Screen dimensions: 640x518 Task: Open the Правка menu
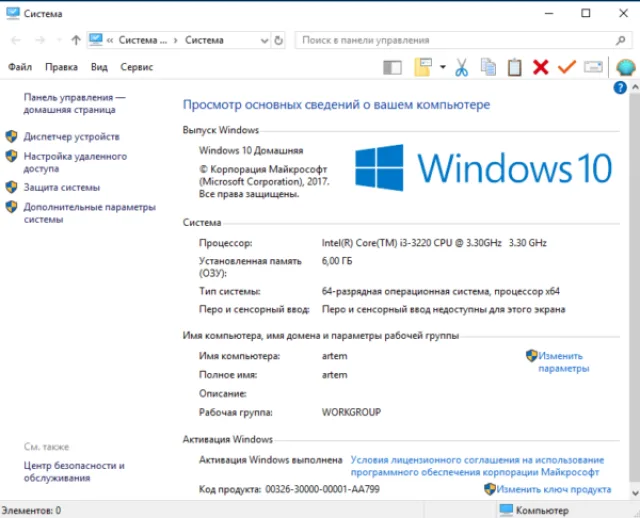coord(61,67)
